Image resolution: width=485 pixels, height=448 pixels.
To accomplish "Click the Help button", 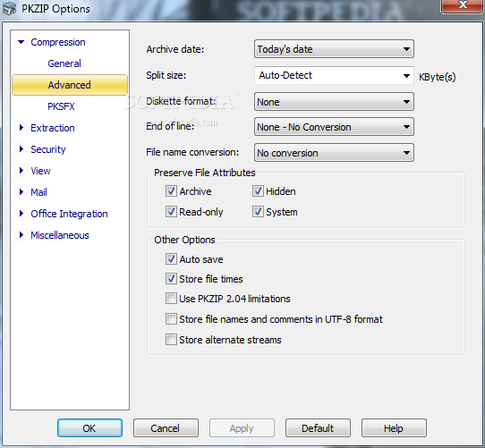I will [394, 428].
